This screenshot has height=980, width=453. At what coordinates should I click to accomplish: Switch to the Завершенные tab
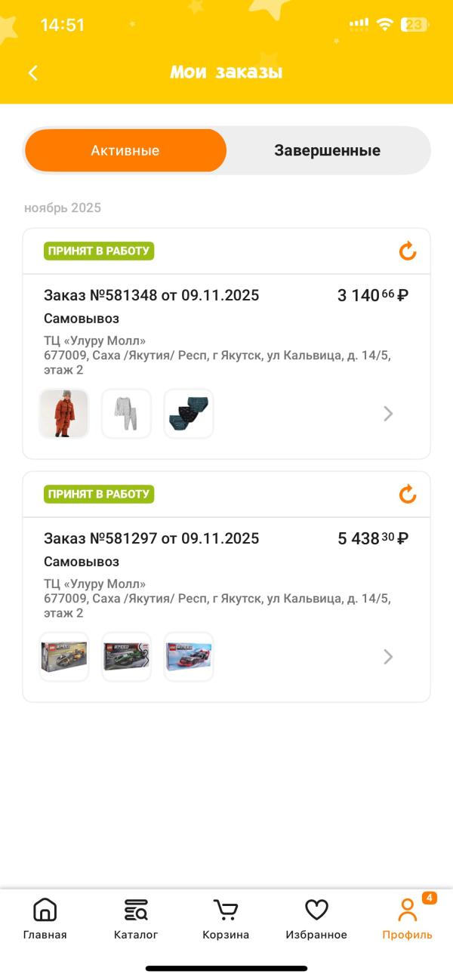[327, 150]
